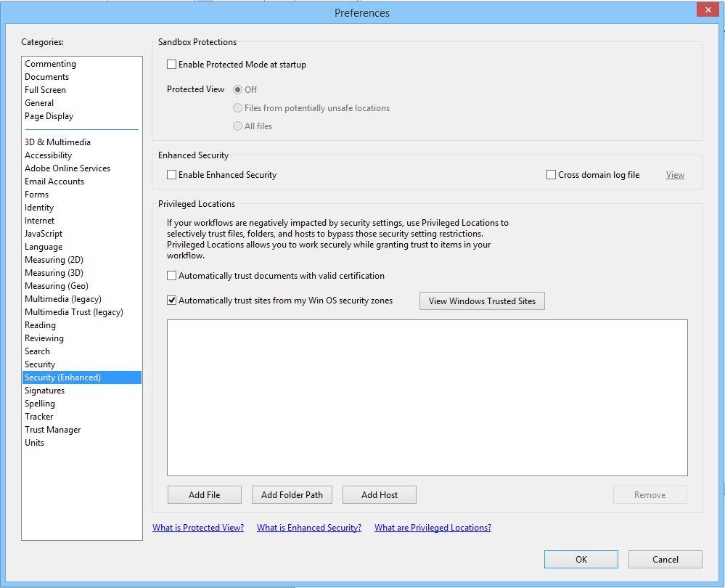Select Internet category
Screen dimensions: 725x588
tap(82, 221)
